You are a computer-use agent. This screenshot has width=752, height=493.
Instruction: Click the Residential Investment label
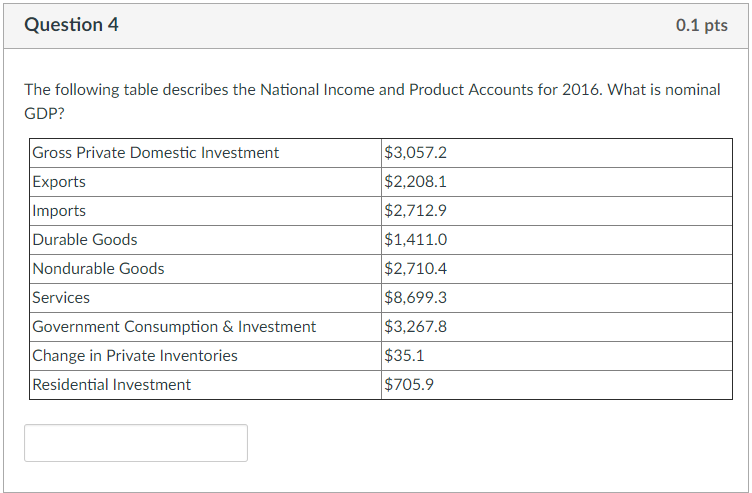(111, 385)
